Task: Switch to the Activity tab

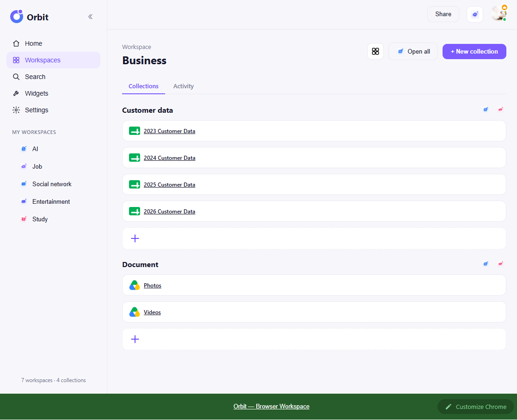Action: point(183,86)
